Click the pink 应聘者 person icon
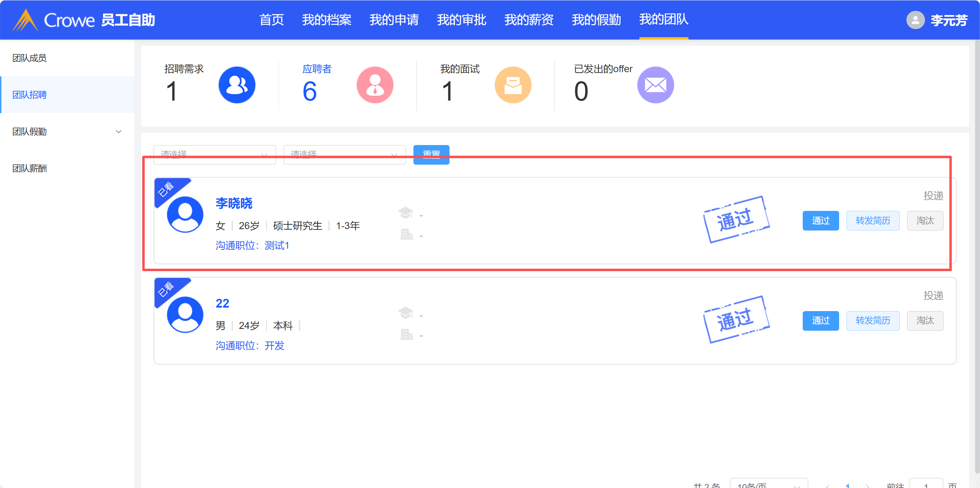The width and height of the screenshot is (980, 488). (x=375, y=85)
